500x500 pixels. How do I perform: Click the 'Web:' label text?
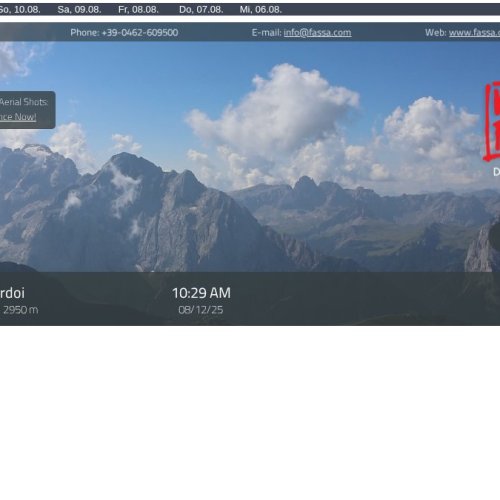(x=436, y=33)
